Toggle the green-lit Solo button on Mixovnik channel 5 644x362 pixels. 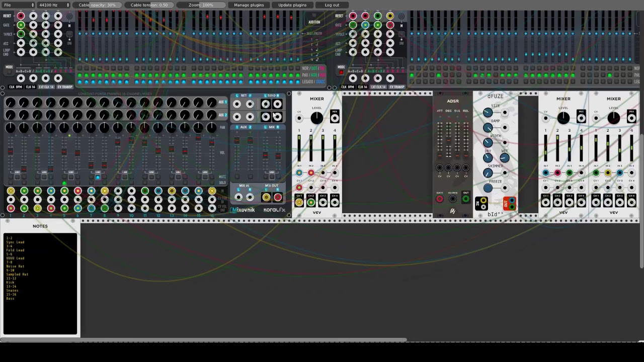(64, 183)
